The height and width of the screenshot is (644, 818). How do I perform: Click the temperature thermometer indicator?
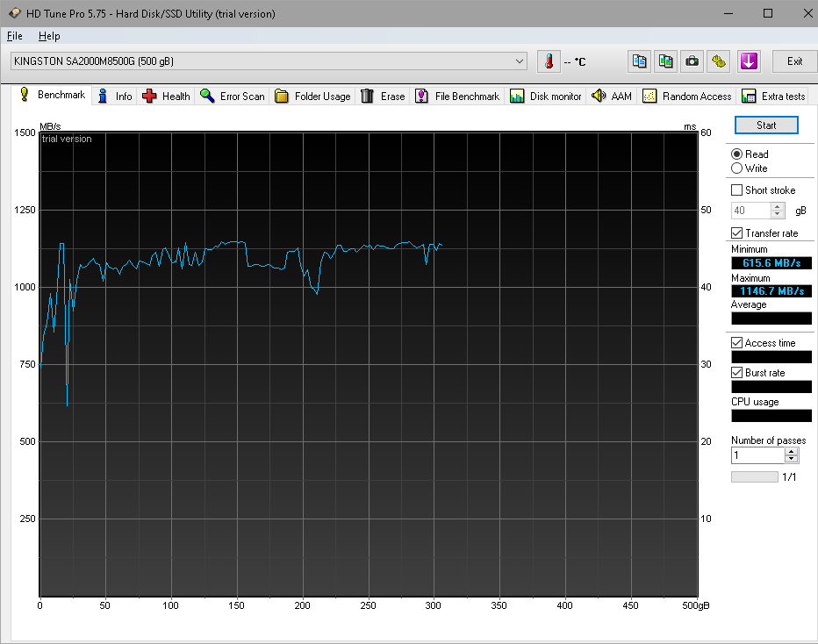coord(549,61)
